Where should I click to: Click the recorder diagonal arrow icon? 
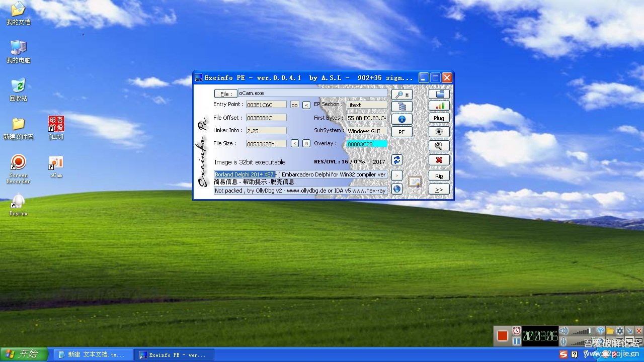pos(629,331)
